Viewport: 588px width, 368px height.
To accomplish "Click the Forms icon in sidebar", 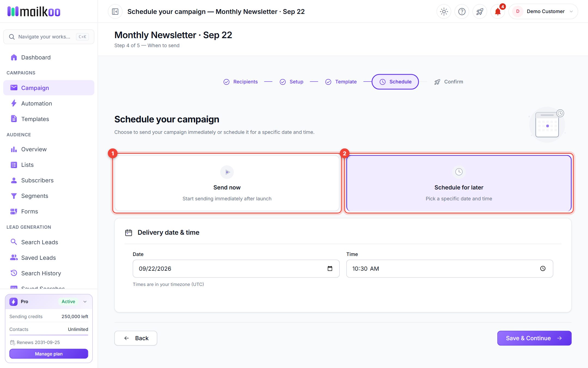I will tap(14, 211).
